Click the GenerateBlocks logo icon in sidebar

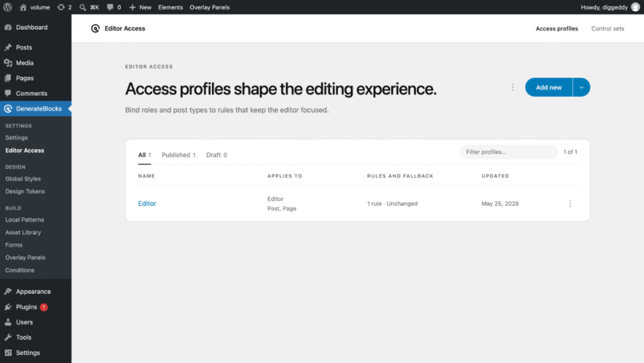pos(8,109)
